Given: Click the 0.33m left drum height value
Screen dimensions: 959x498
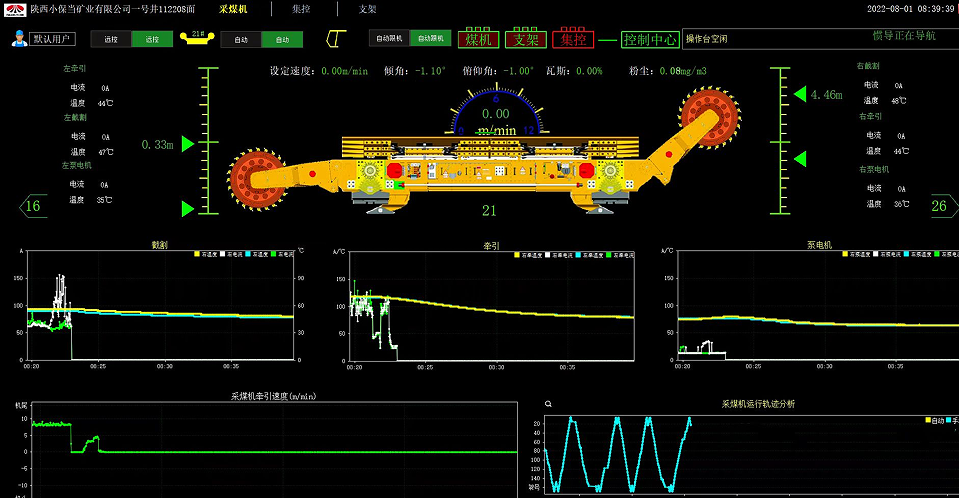Looking at the screenshot, I should tap(158, 145).
